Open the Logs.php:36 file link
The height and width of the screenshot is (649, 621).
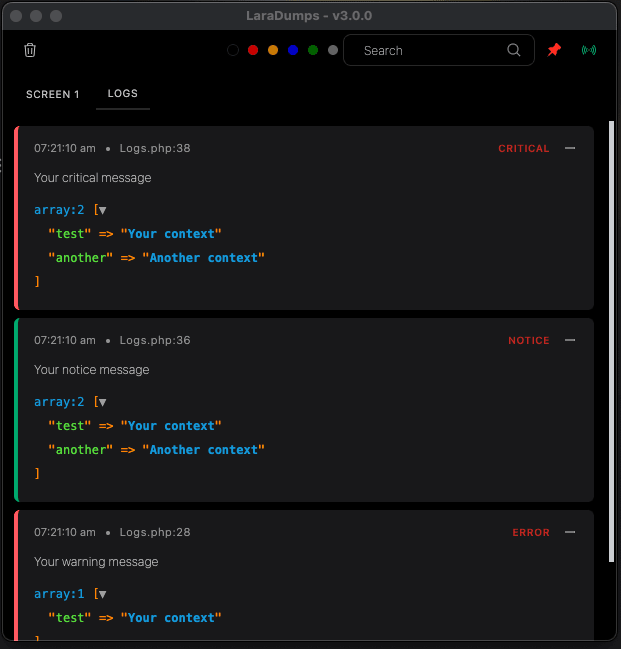[155, 340]
